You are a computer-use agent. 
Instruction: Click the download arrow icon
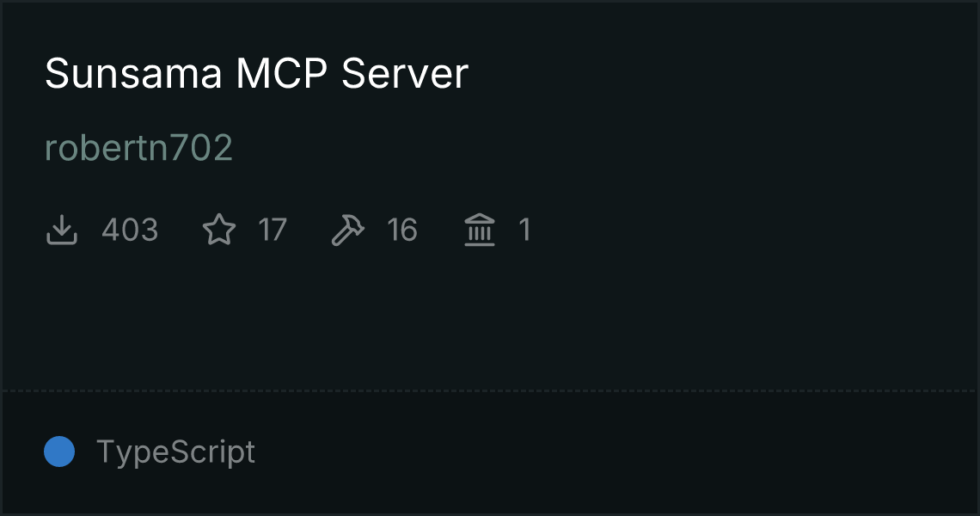click(62, 230)
